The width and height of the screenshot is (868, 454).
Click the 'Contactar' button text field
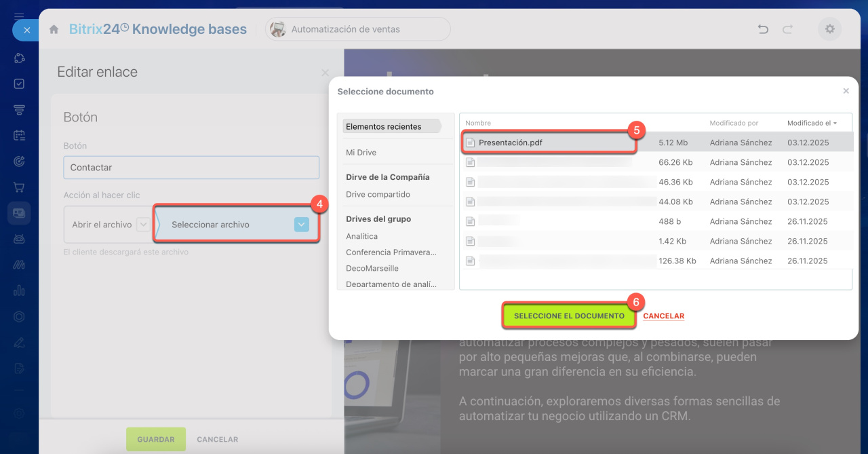coord(191,168)
